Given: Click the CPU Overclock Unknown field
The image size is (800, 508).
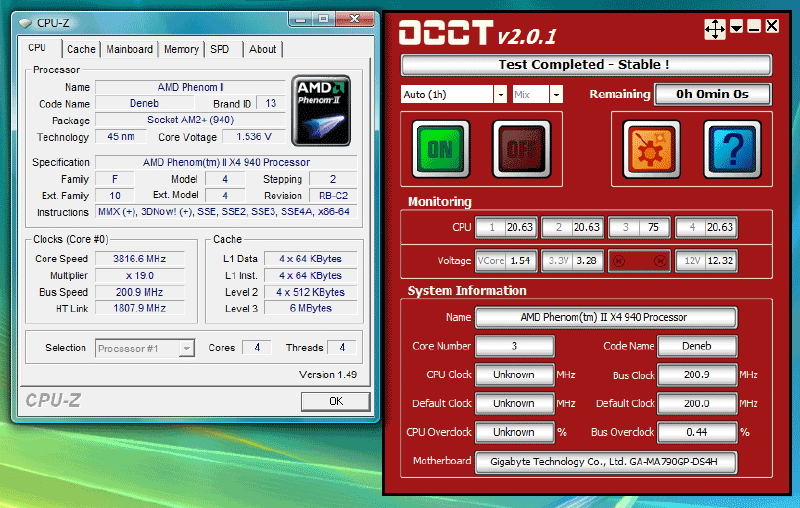Looking at the screenshot, I should tap(514, 432).
